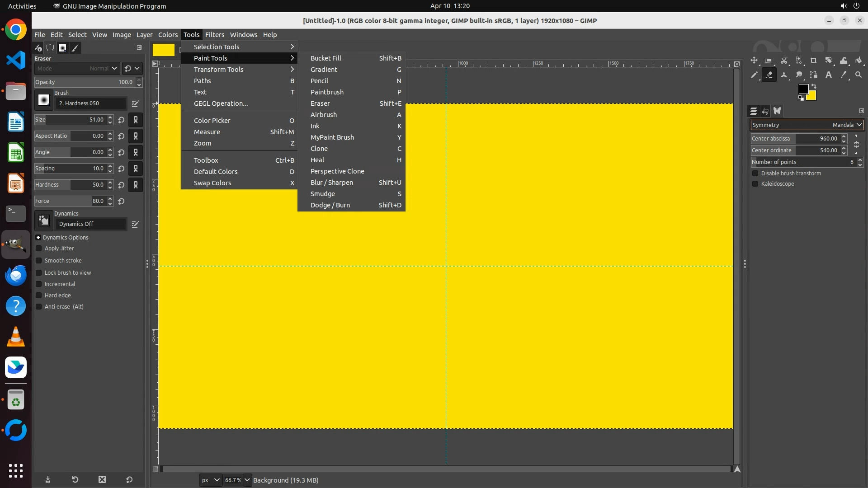Open the Undo History tab
Screen dimensions: 868x488
coord(765,111)
